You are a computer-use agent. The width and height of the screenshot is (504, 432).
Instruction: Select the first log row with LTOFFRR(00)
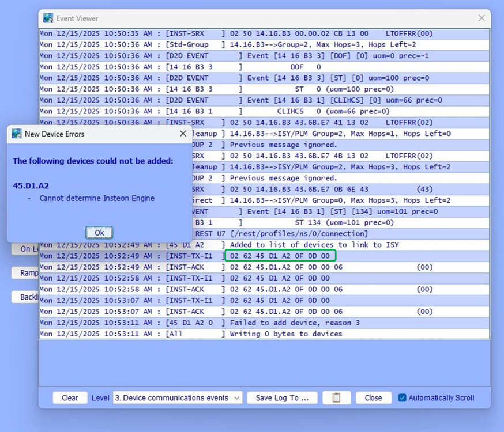pos(264,34)
